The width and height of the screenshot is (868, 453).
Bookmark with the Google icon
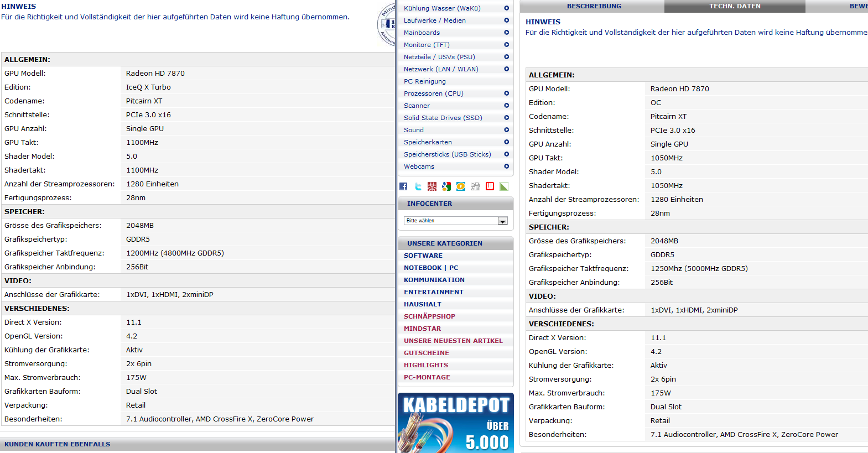446,186
